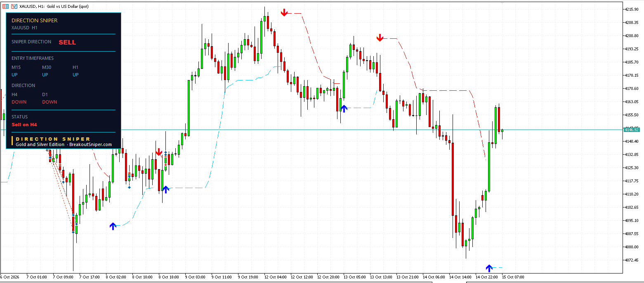This screenshot has width=644, height=283.
Task: Click the 4080.00 price scale label
Action: pos(632,247)
